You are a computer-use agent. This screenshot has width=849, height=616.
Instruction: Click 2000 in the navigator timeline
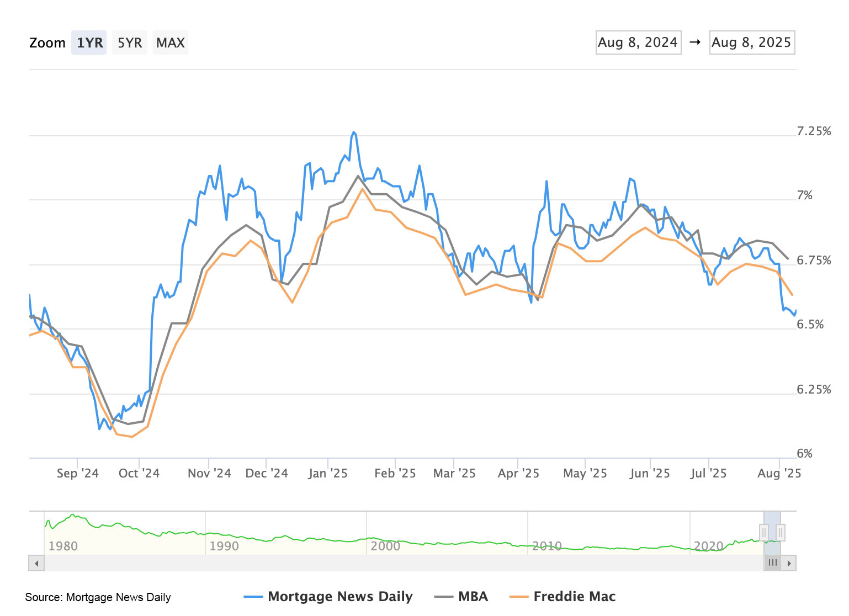click(x=385, y=546)
